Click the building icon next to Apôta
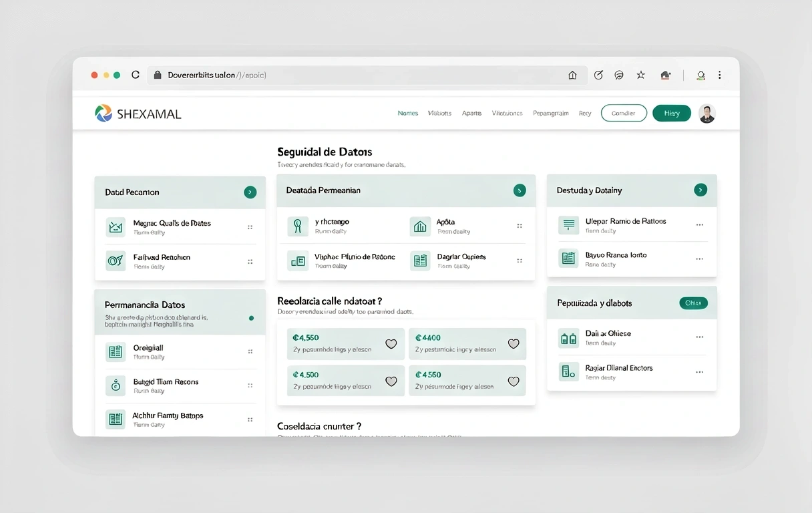The image size is (812, 513). click(x=420, y=226)
